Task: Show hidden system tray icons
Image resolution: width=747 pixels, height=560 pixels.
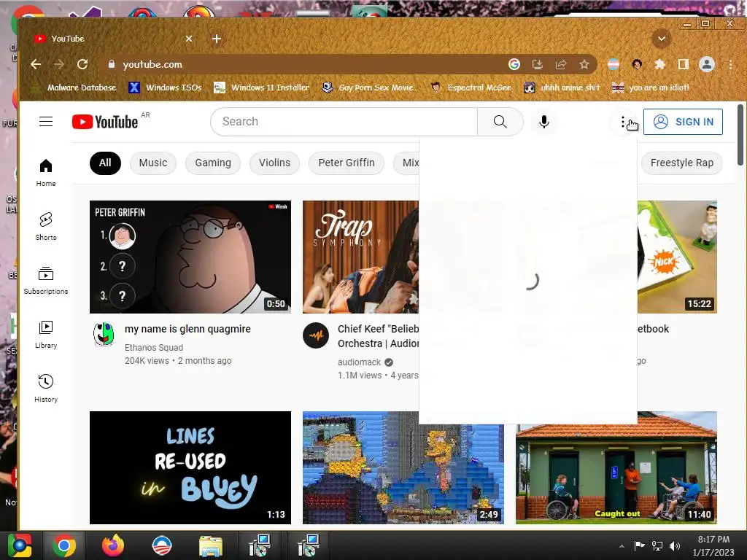Action: [622, 545]
